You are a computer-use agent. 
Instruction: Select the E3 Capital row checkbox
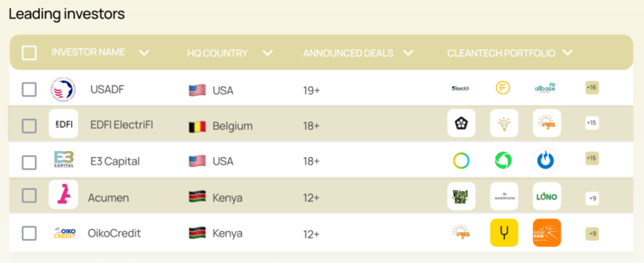coord(29,162)
